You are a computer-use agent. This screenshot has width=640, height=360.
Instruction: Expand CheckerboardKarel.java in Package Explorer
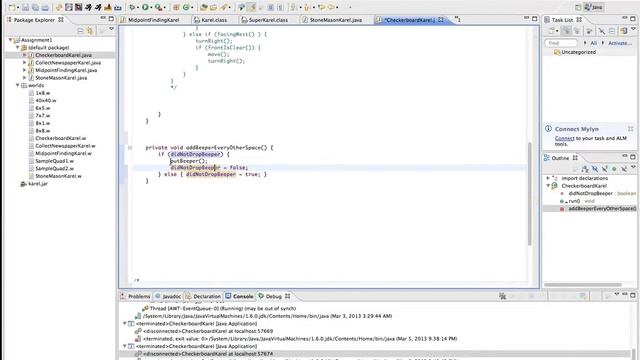click(x=24, y=55)
